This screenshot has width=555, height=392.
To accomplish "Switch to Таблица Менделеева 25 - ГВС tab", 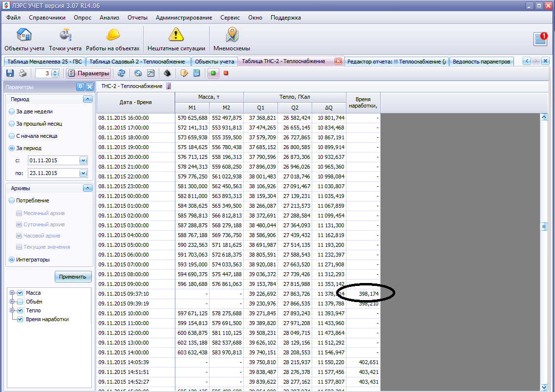I will (44, 62).
